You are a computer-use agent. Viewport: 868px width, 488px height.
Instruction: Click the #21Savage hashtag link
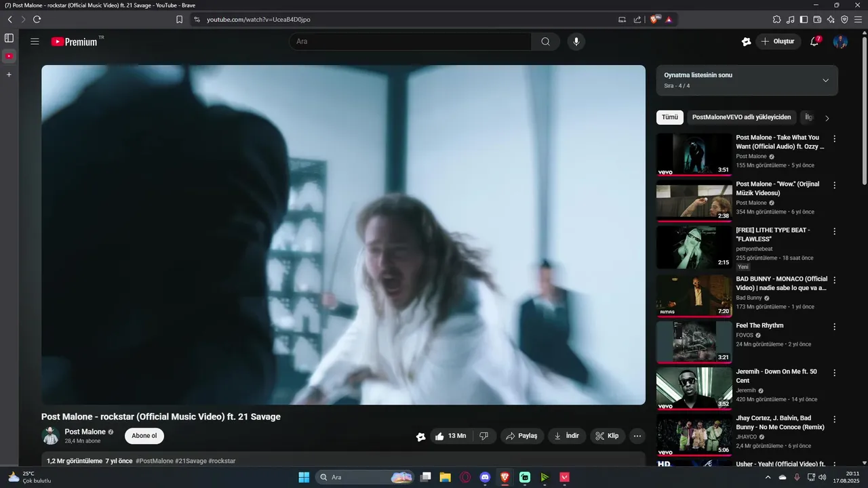191,461
